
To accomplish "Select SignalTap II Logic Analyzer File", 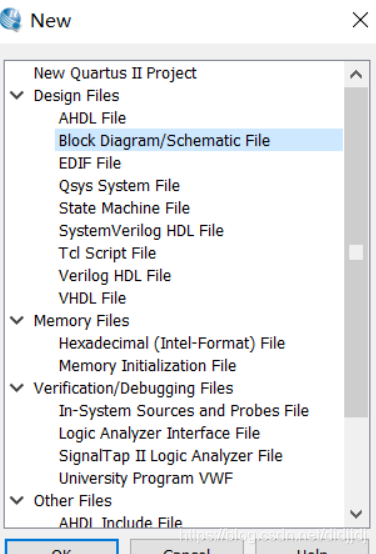I will pos(171,456).
